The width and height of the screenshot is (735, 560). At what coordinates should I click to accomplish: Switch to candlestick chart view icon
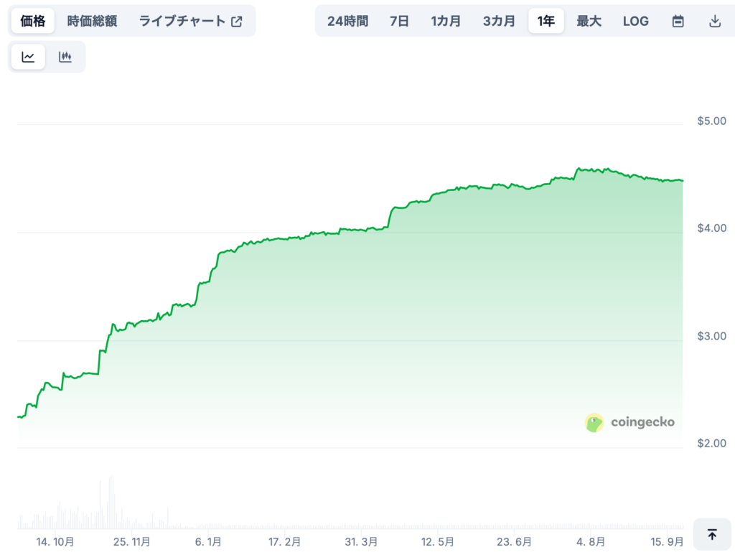tap(65, 57)
